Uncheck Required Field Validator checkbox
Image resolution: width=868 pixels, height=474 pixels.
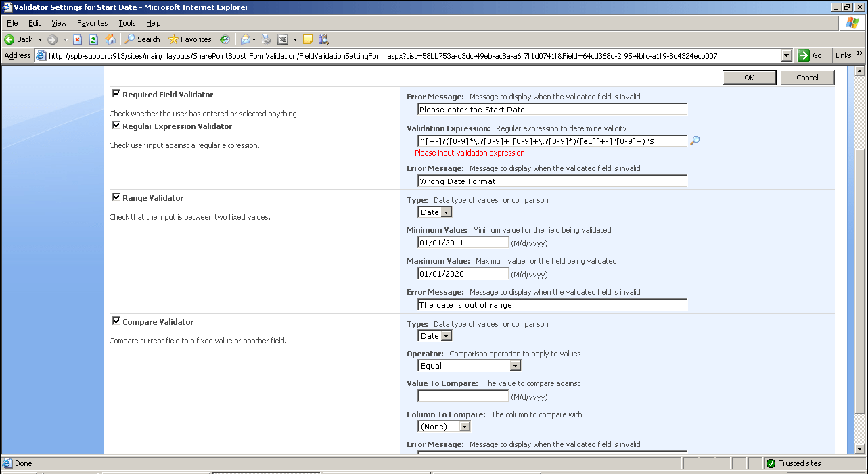(116, 94)
